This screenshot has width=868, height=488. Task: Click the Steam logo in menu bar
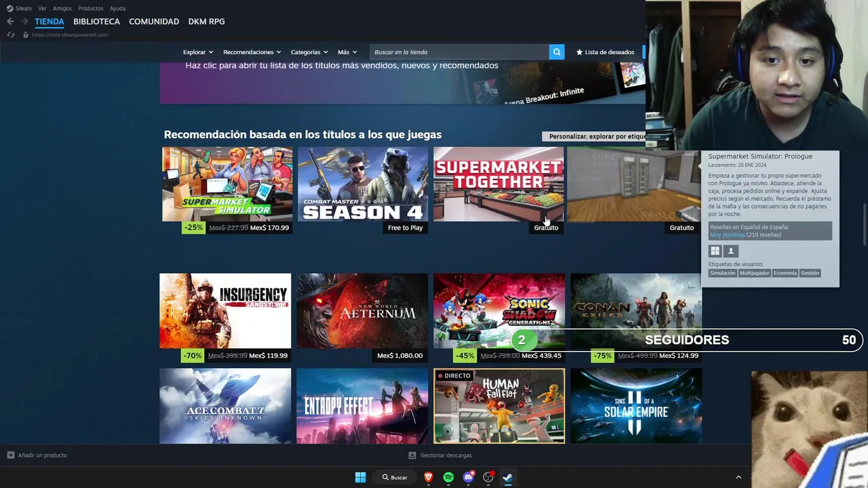[9, 8]
